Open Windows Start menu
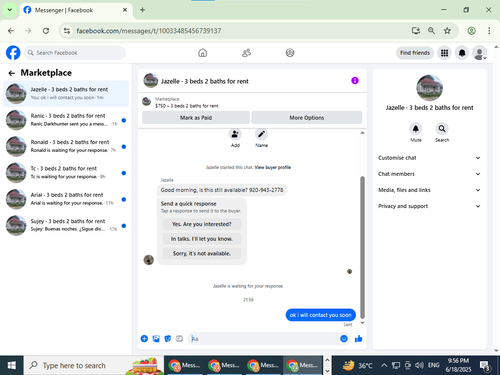 coord(12,365)
